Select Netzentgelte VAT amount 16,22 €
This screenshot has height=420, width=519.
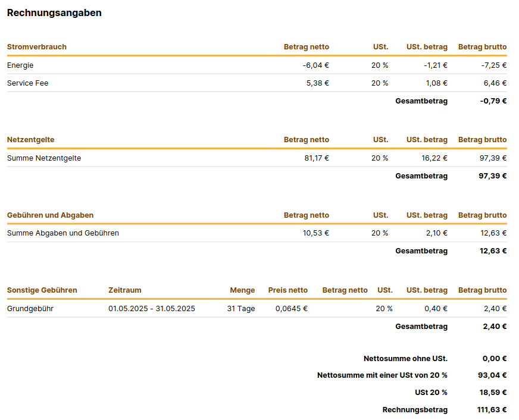point(434,158)
